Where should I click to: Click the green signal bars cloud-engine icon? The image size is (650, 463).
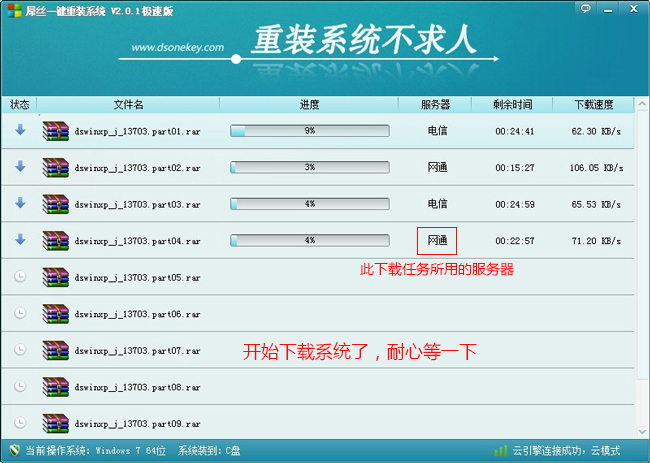pyautogui.click(x=500, y=451)
